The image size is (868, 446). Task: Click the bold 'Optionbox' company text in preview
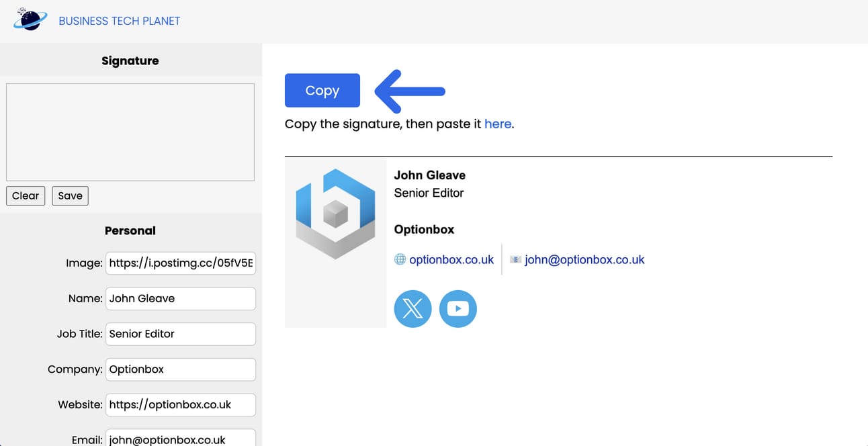point(424,229)
